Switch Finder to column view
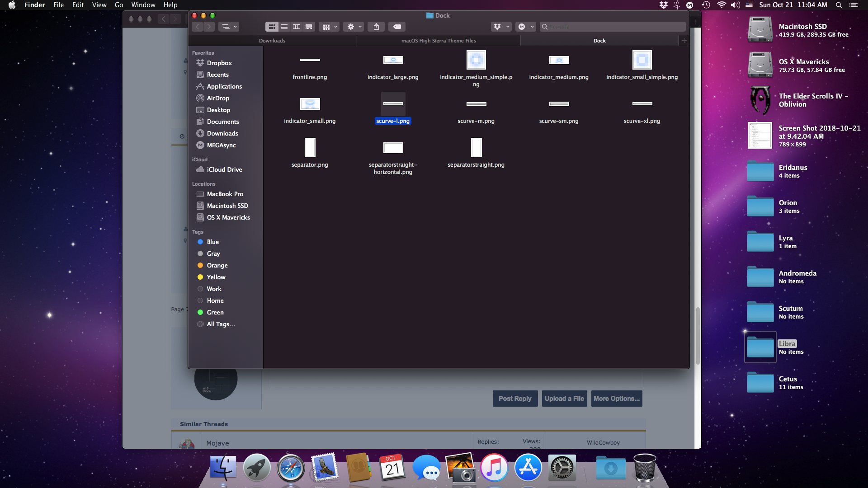868x488 pixels. click(x=297, y=27)
